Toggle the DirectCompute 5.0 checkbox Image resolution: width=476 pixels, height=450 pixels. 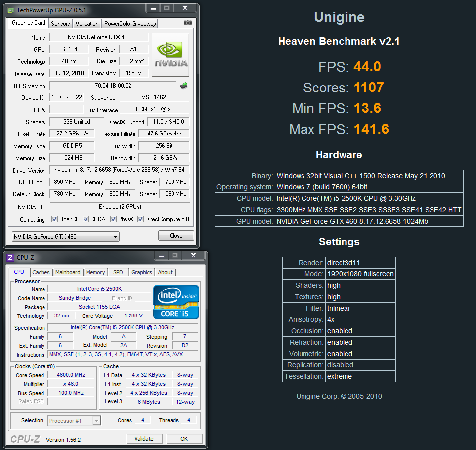point(140,219)
